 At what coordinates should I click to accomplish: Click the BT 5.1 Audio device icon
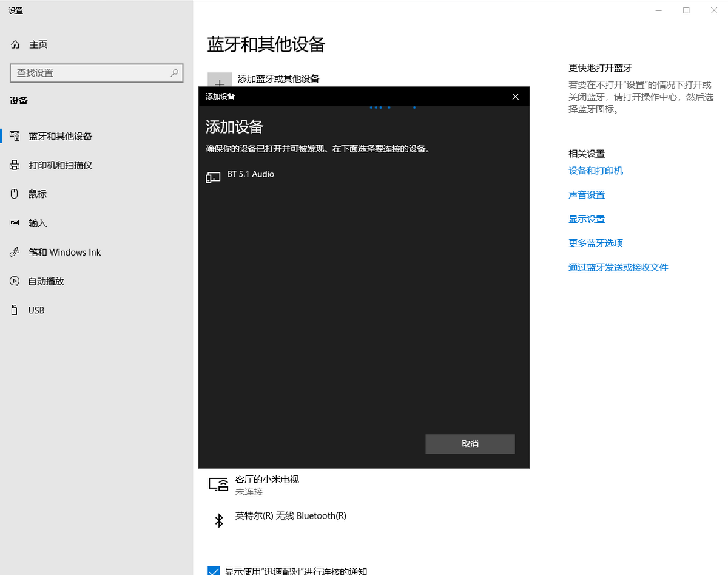pos(213,177)
